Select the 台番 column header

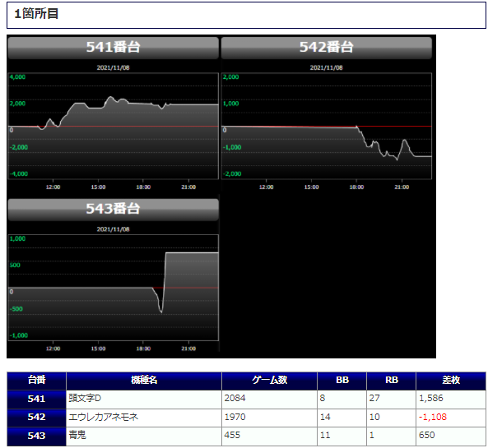click(37, 381)
